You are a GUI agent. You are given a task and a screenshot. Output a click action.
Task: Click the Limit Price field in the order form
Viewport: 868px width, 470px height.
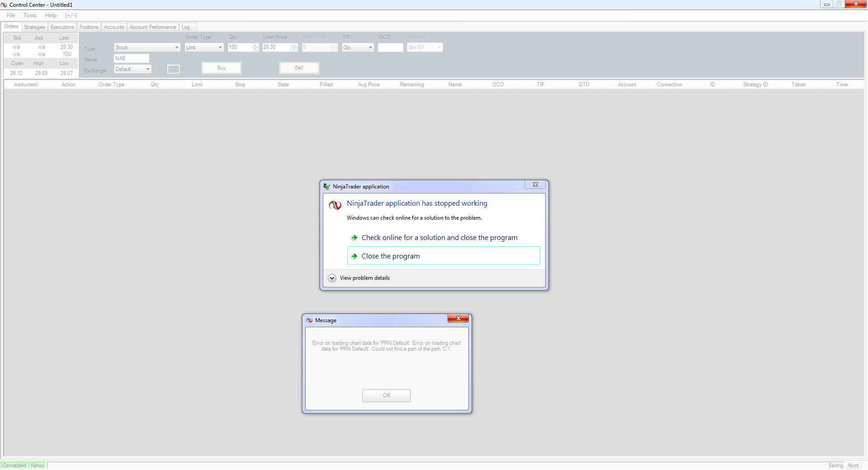point(277,47)
